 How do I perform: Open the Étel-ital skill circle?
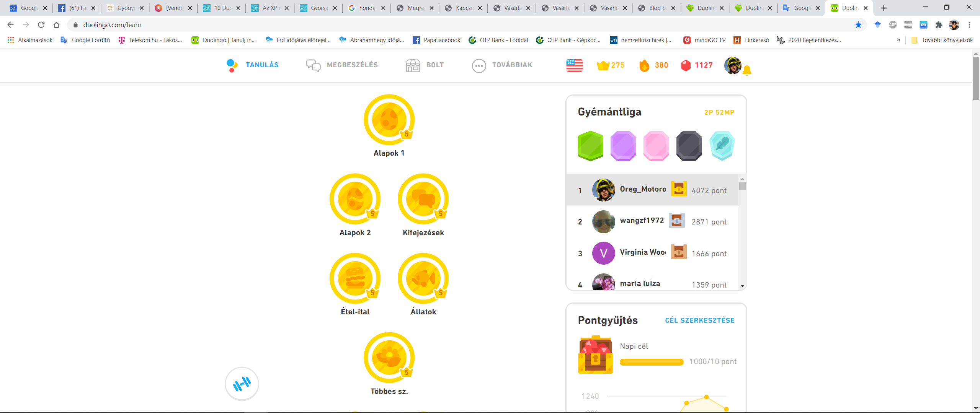tap(355, 278)
